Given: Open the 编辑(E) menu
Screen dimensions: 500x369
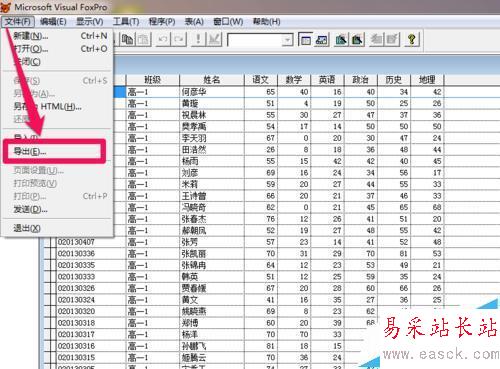Looking at the screenshot, I should click(x=53, y=22).
